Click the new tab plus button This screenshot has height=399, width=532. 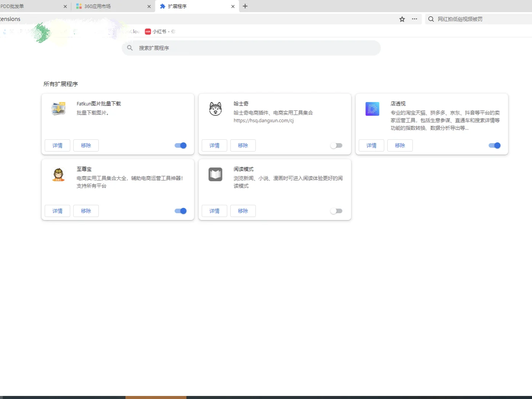pos(245,6)
